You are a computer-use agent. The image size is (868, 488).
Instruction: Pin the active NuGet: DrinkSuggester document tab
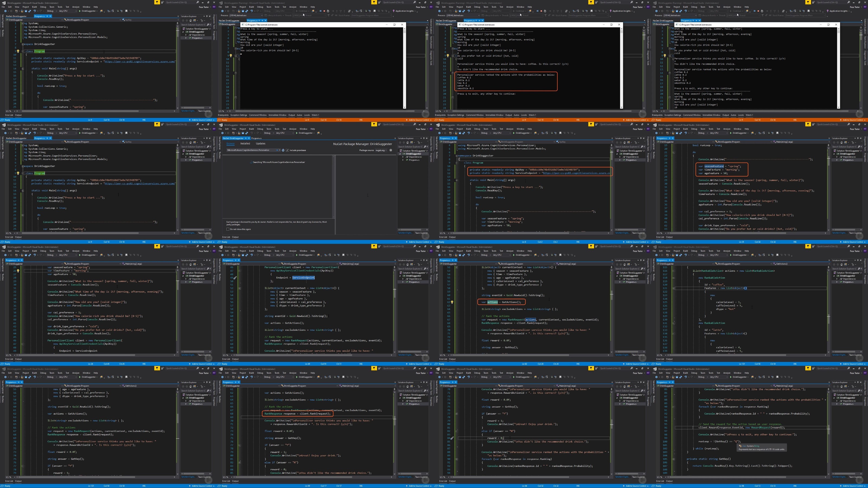click(x=246, y=139)
